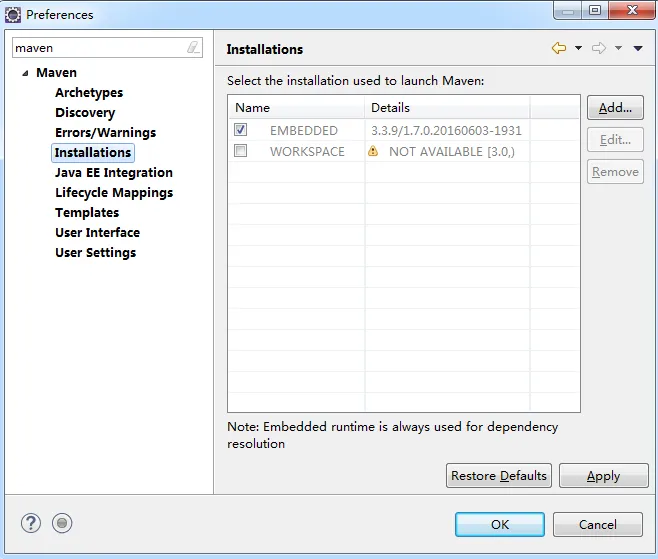Click the Name column header
The width and height of the screenshot is (658, 559).
[296, 107]
